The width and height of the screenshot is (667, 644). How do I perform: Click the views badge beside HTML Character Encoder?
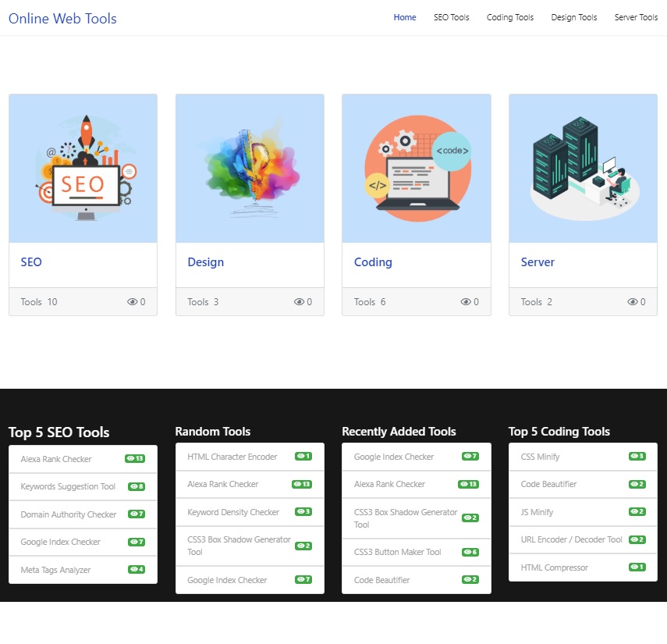coord(303,455)
